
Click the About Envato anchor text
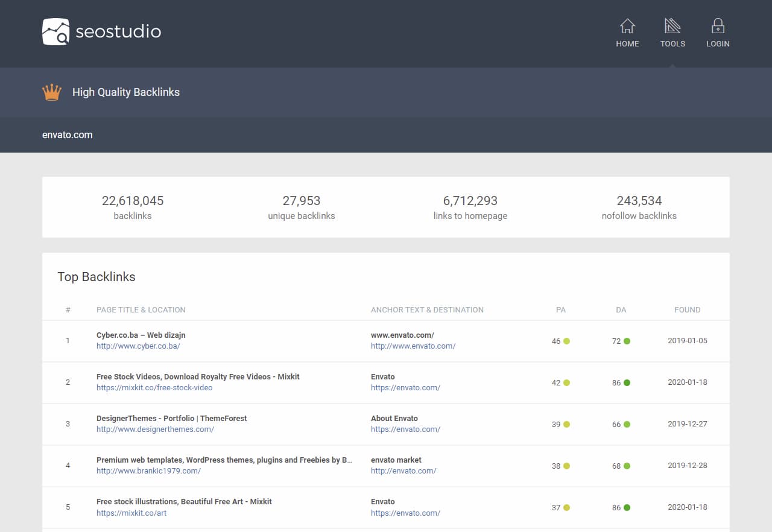point(394,419)
